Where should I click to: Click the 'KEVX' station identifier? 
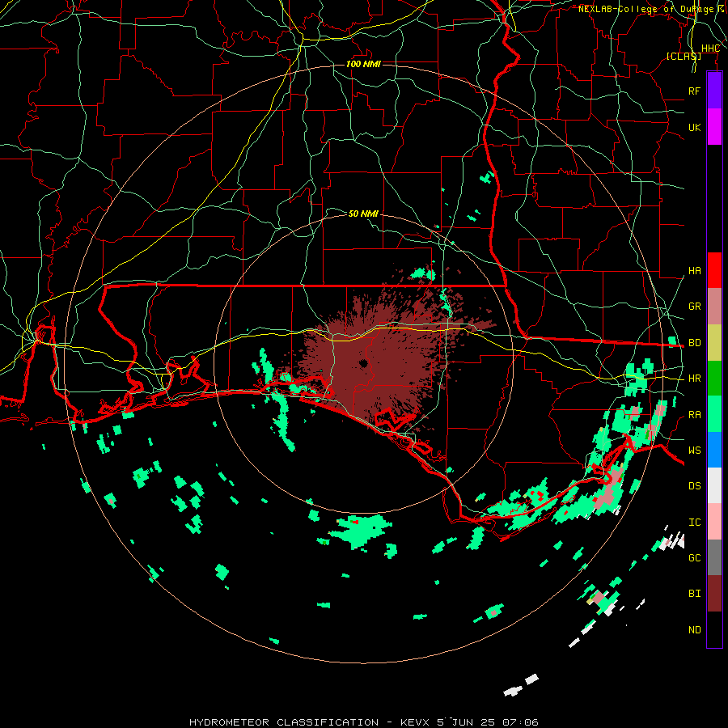click(415, 722)
